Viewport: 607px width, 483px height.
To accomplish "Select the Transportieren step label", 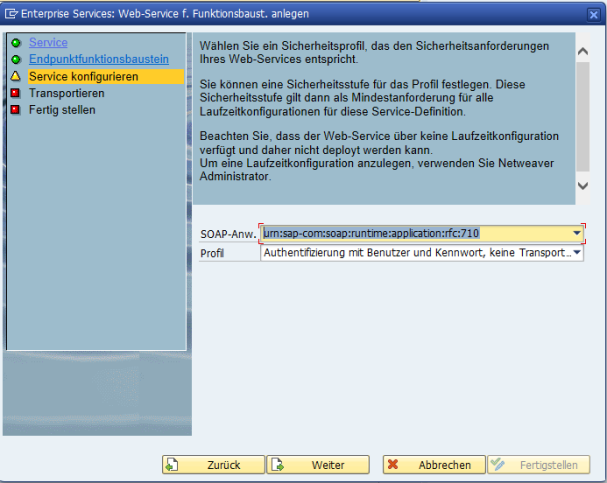I will [x=66, y=93].
